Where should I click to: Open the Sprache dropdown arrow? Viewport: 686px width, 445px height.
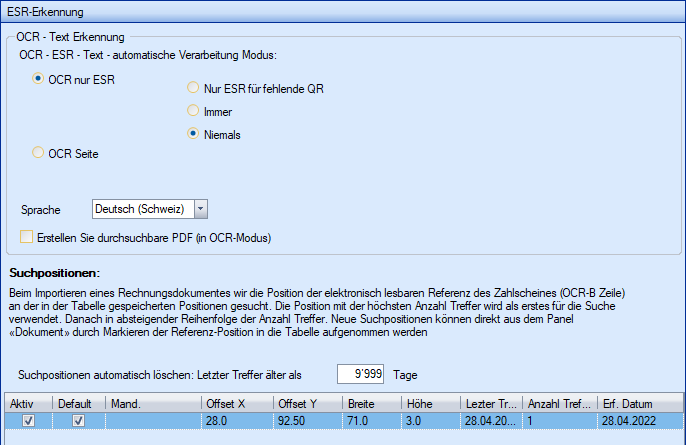coord(201,209)
